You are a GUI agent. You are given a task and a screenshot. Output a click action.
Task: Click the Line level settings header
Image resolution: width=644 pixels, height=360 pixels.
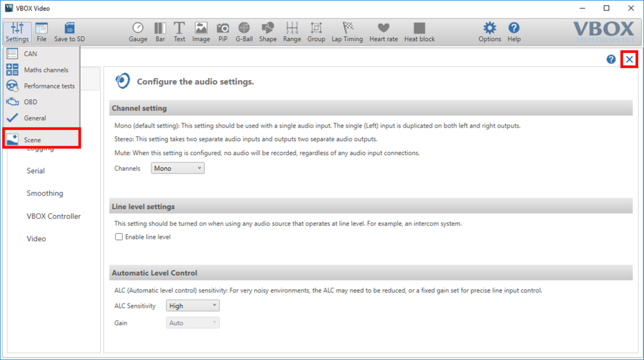[371, 207]
